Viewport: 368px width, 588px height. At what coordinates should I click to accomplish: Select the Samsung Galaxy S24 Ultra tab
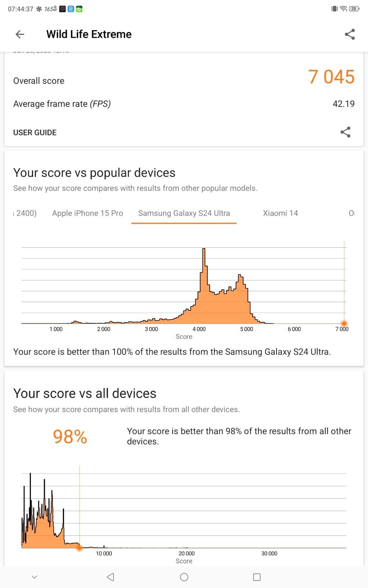click(184, 213)
